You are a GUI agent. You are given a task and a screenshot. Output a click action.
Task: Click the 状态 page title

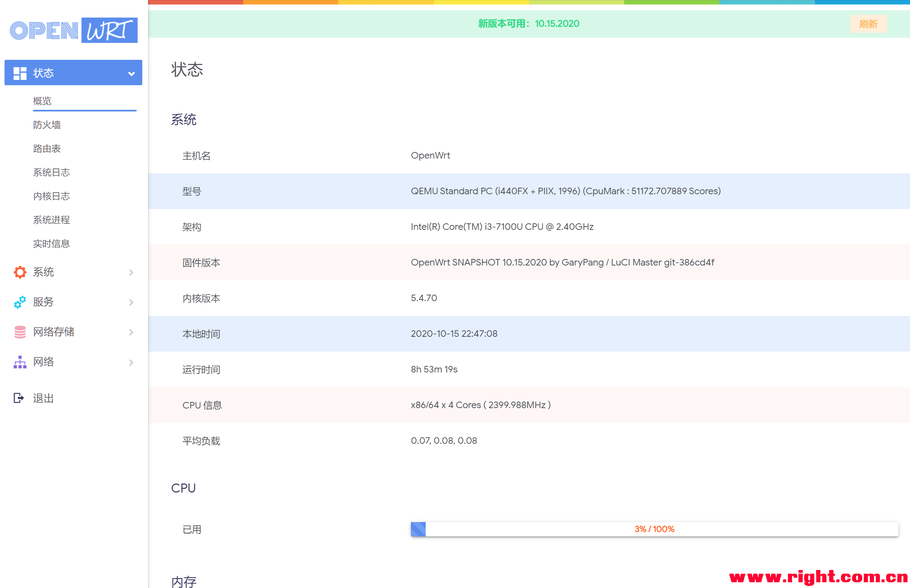tap(187, 70)
